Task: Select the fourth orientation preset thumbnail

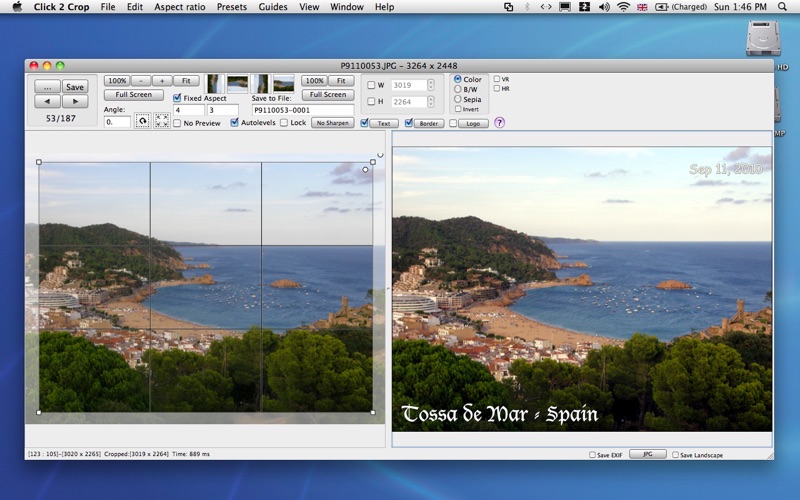Action: point(284,83)
